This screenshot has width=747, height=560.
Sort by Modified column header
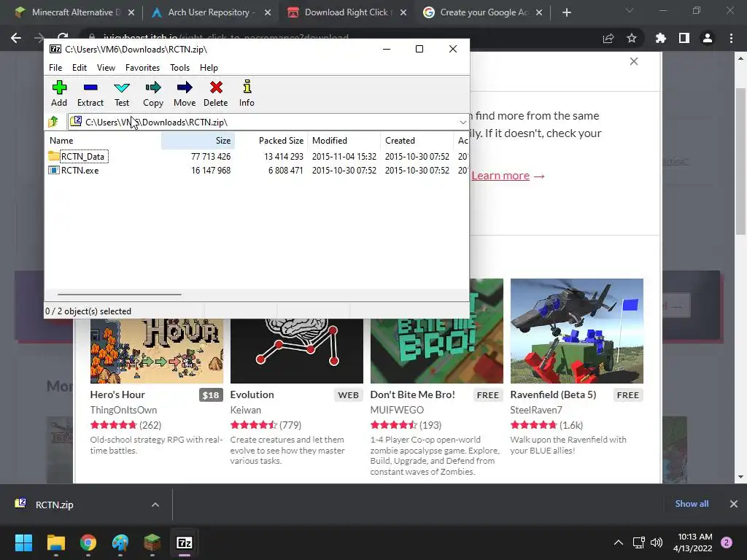(x=344, y=141)
